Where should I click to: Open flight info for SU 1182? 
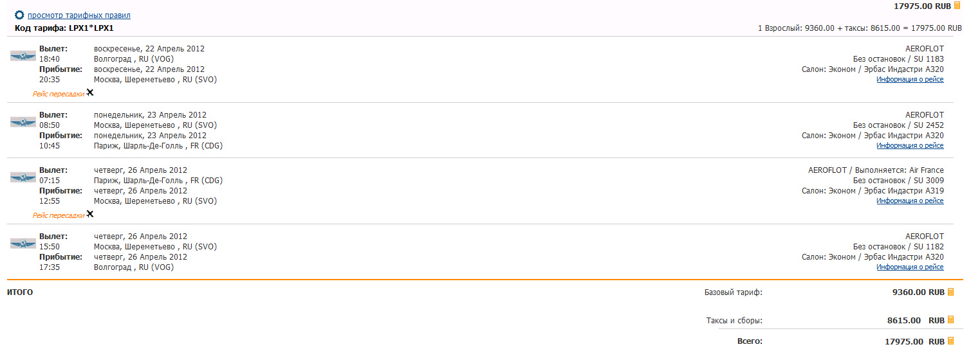(x=909, y=267)
